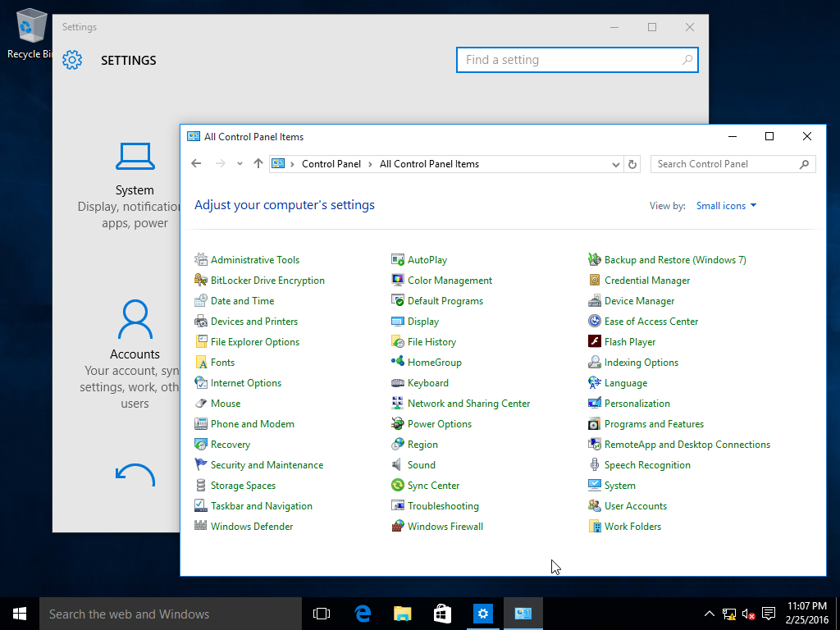Image resolution: width=840 pixels, height=630 pixels.
Task: Go back using the Back arrow
Action: pos(196,164)
